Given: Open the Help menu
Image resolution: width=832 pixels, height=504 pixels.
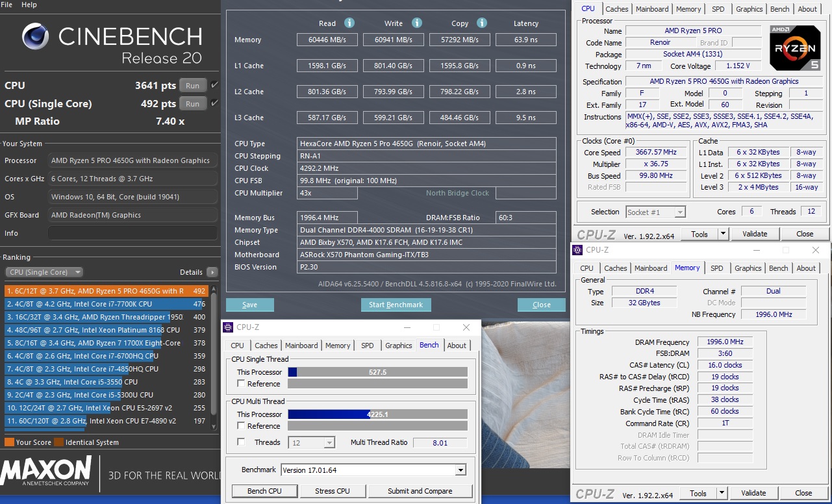Looking at the screenshot, I should (29, 4).
